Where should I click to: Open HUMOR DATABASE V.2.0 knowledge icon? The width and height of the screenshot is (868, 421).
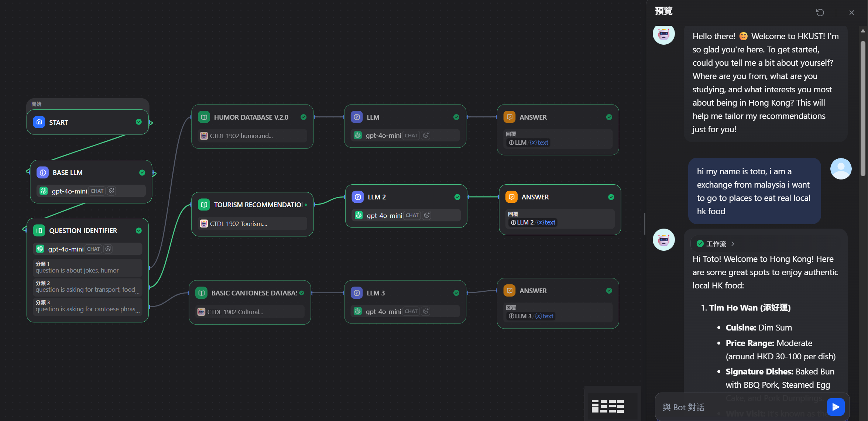tap(204, 117)
